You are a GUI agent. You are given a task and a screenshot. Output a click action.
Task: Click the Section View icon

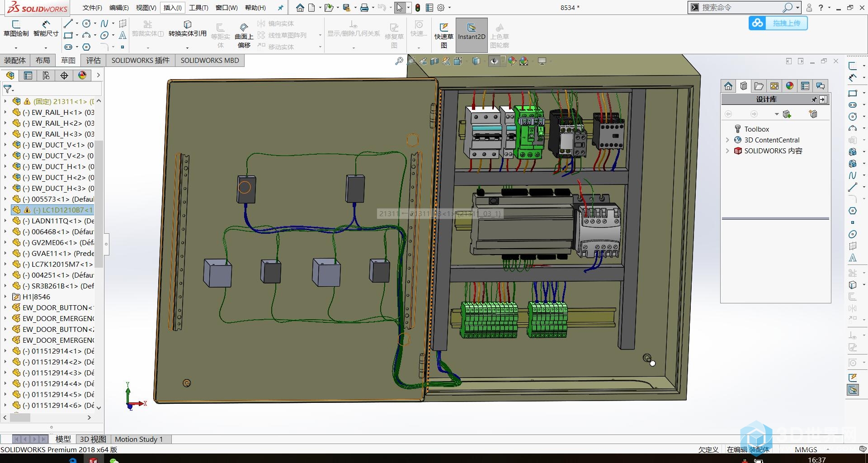click(434, 61)
